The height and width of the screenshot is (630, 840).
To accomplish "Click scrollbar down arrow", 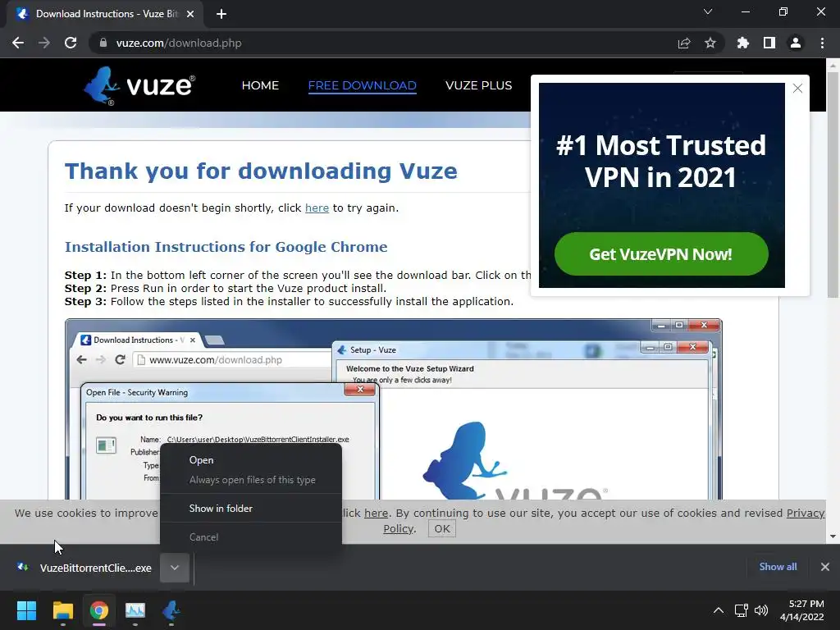I will (x=833, y=536).
